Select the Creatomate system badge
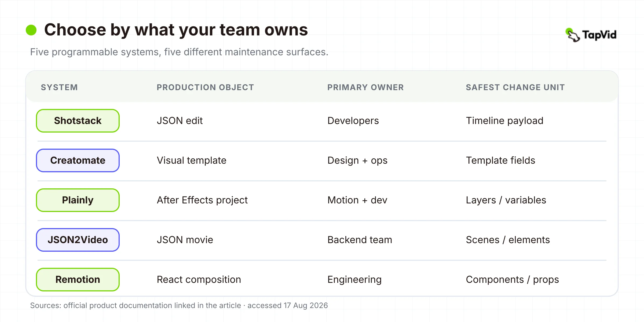The width and height of the screenshot is (644, 322). pyautogui.click(x=78, y=160)
